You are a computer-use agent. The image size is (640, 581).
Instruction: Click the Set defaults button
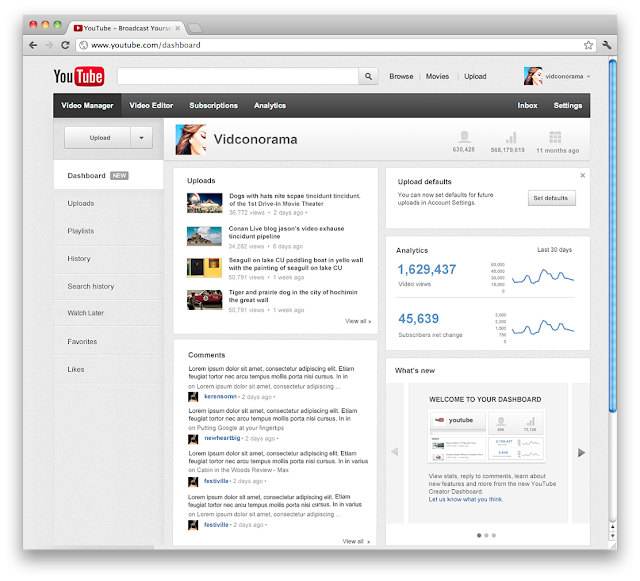(x=551, y=198)
